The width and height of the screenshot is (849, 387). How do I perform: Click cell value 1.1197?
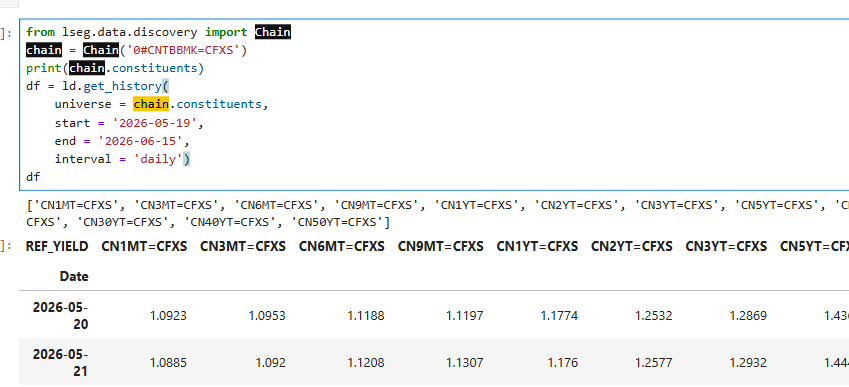[x=465, y=316]
